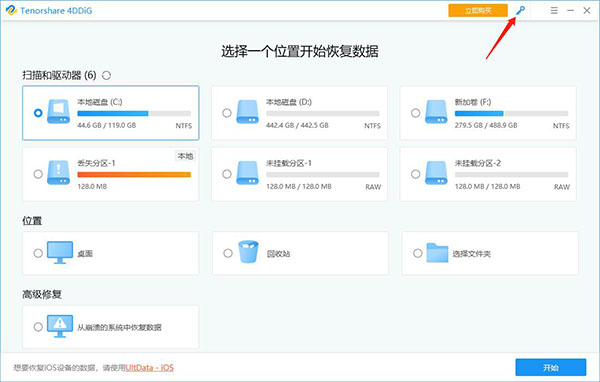The image size is (600, 382).
Task: Click the orange buy now button
Action: [478, 10]
